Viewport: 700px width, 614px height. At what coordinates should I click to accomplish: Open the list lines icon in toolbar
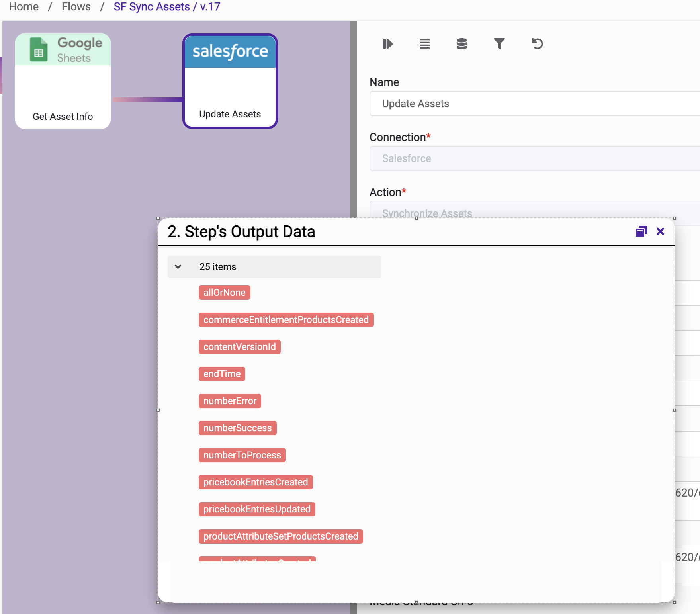[424, 44]
